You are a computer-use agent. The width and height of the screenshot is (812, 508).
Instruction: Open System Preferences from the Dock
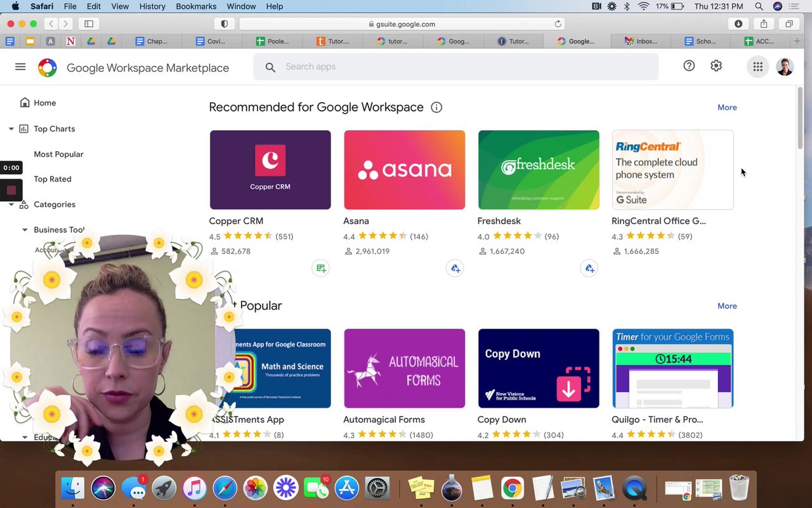(x=377, y=488)
